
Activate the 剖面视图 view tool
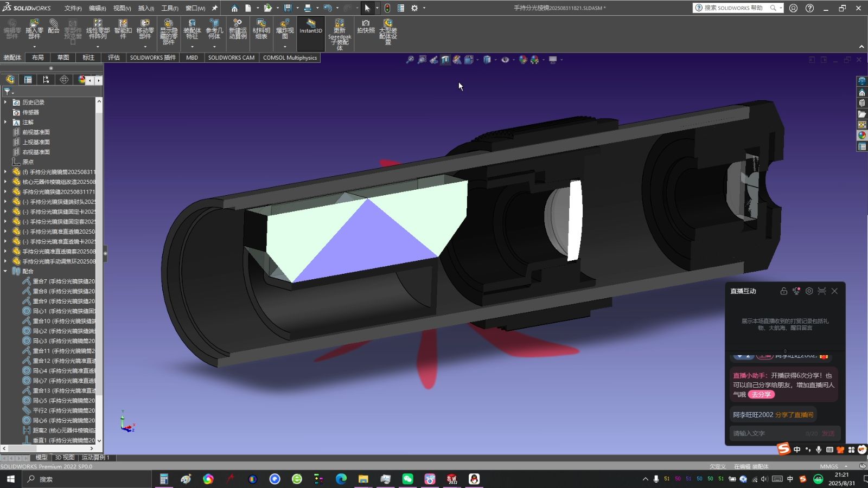[x=445, y=60]
